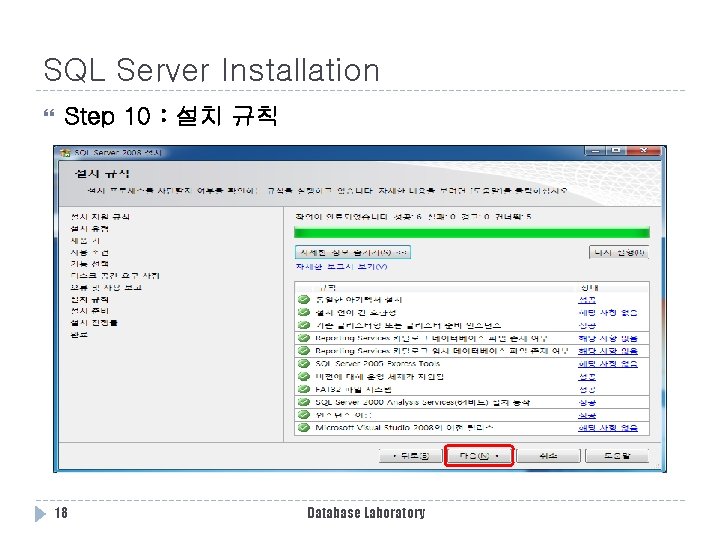Select 설치 준비 step in left pane

click(x=90, y=311)
